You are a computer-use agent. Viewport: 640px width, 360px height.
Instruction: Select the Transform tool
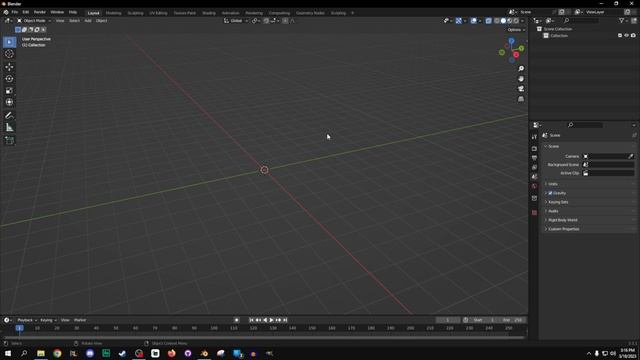coord(9,102)
